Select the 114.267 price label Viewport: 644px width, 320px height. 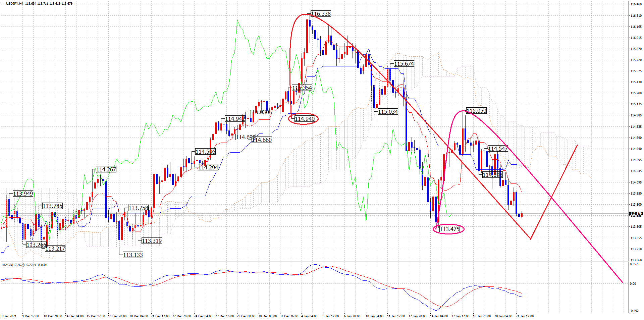[x=106, y=169]
